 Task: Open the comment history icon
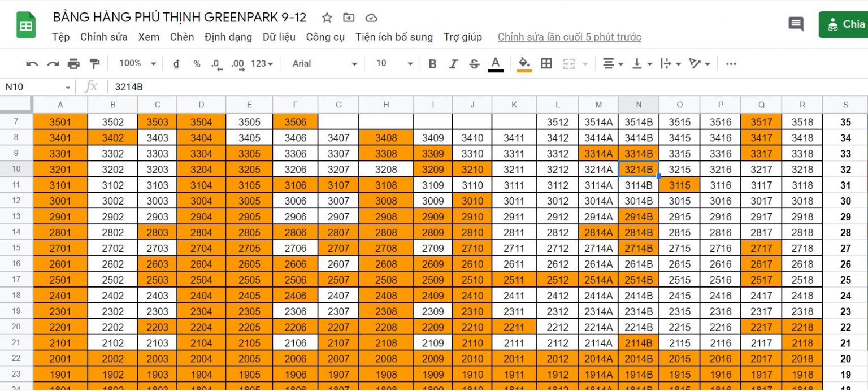coord(796,24)
